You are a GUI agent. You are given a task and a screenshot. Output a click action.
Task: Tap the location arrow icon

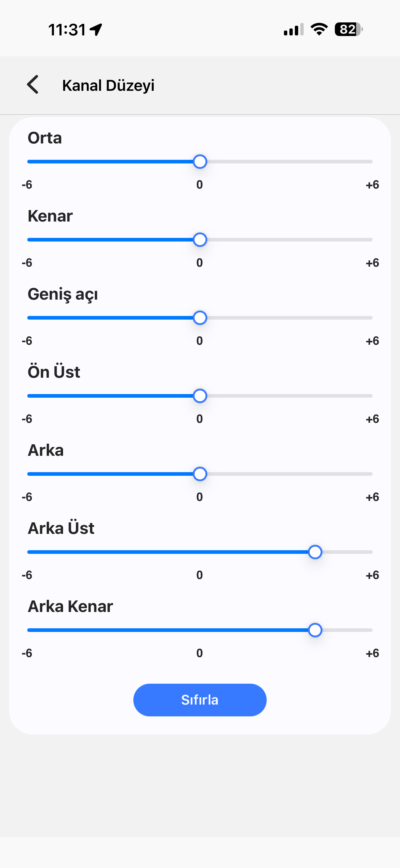click(x=96, y=30)
